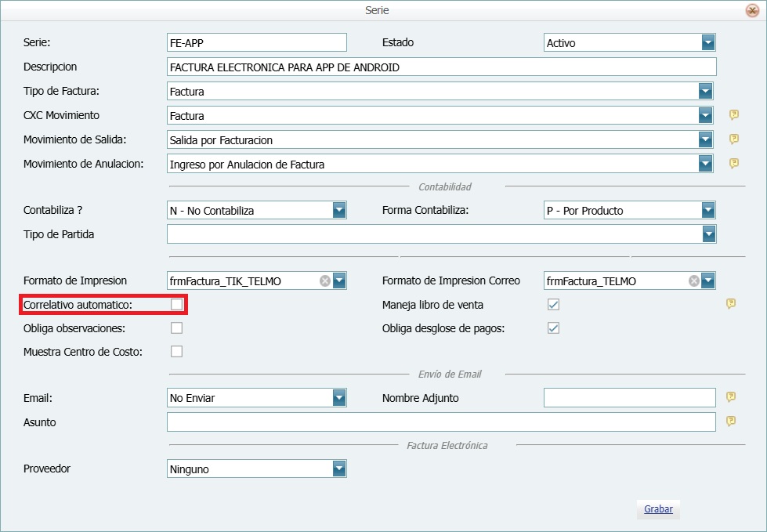This screenshot has height=532, width=767.
Task: Clear the frmFactura_TIK_TELMO print format selection
Action: (324, 280)
